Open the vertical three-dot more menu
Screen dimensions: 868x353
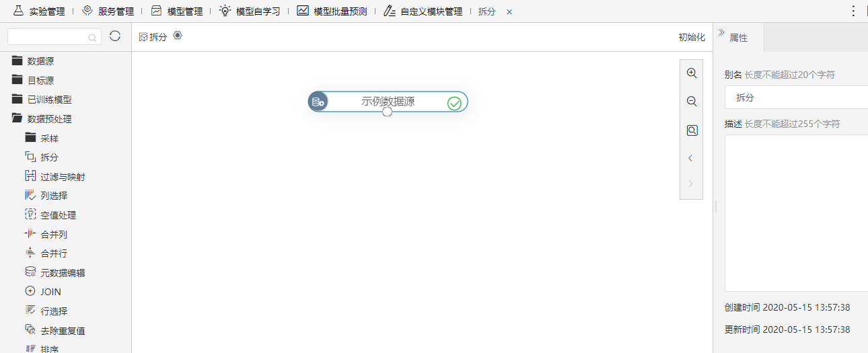pyautogui.click(x=853, y=11)
